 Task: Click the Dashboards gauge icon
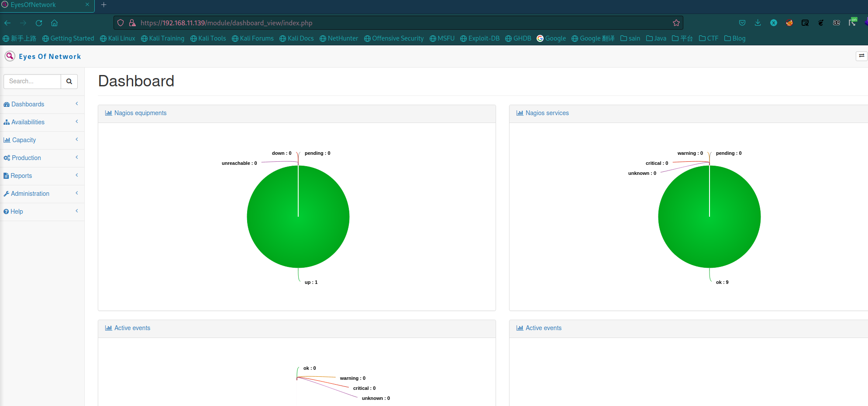7,104
